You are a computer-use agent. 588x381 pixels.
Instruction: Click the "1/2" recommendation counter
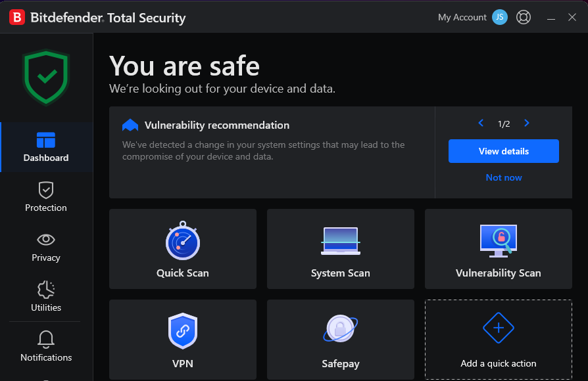[504, 124]
